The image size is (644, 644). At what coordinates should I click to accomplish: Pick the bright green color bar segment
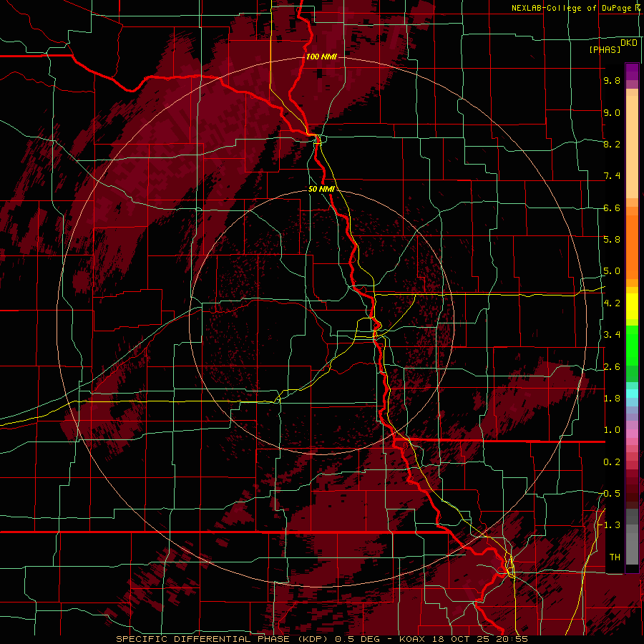(632, 345)
